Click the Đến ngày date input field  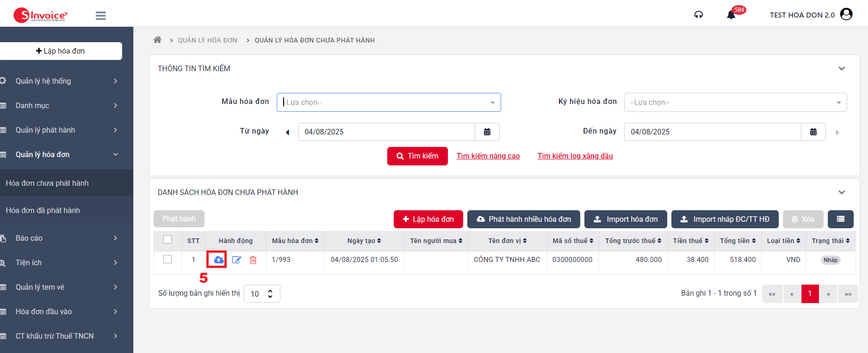coord(713,132)
